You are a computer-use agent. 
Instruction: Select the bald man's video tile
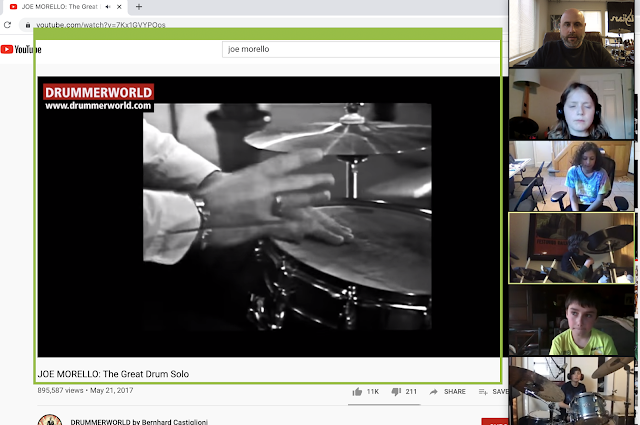pos(571,34)
